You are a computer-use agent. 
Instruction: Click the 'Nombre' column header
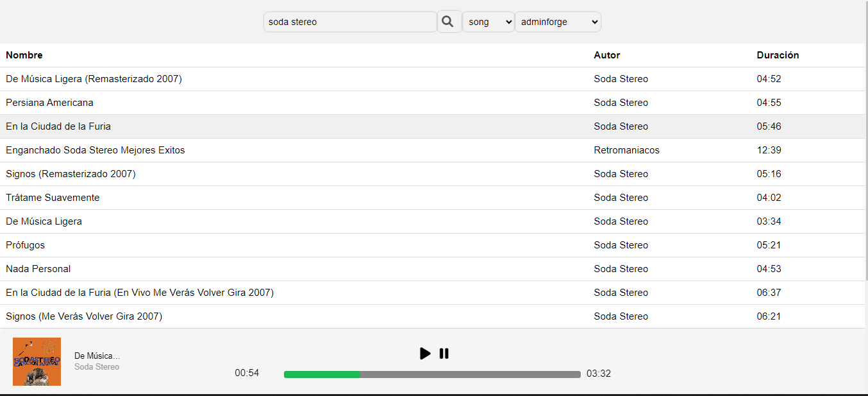(x=24, y=55)
